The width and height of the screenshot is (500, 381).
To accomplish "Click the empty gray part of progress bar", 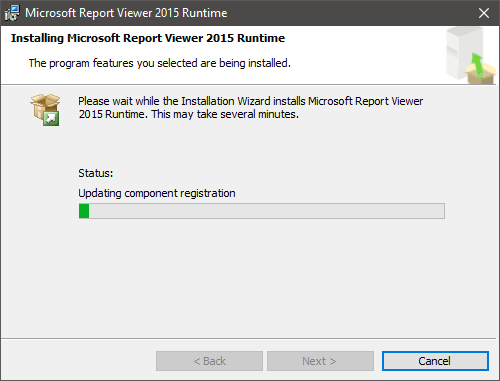I will 266,211.
